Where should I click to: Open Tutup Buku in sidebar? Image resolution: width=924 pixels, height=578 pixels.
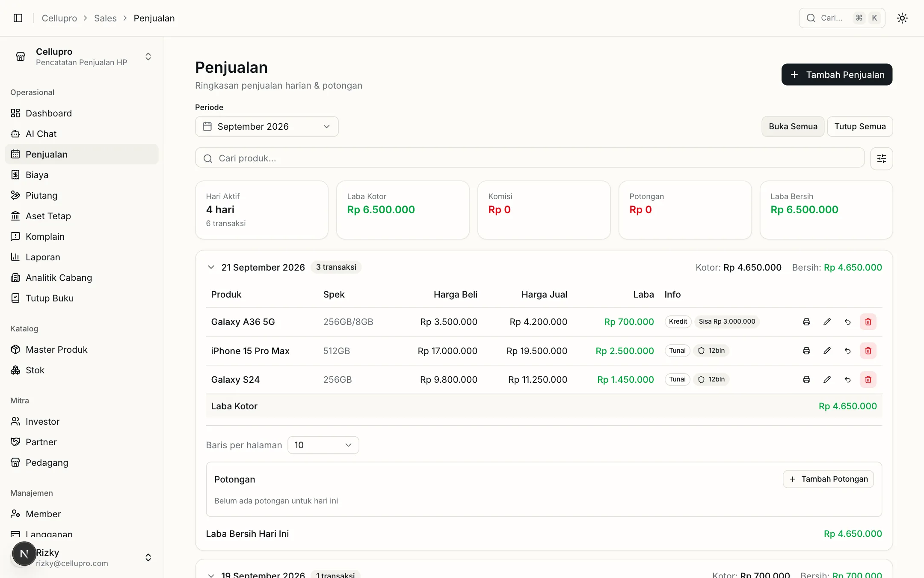[x=82, y=298]
